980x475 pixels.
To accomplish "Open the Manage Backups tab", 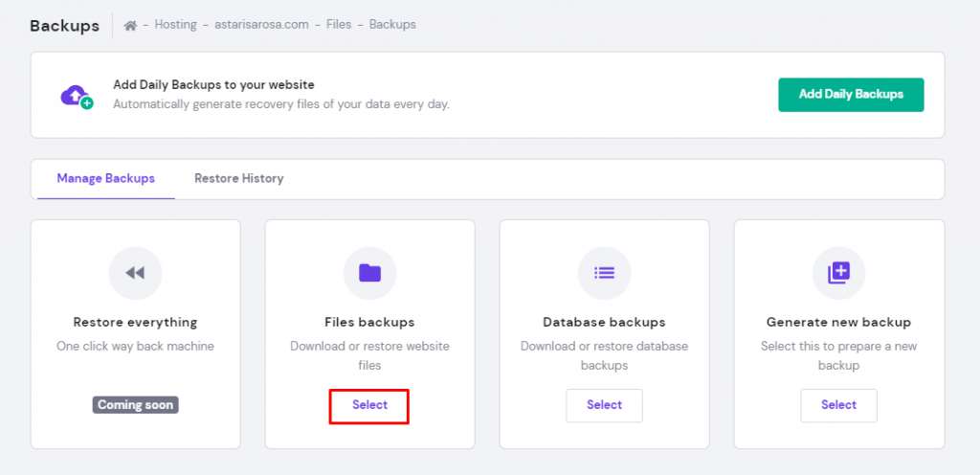I will coord(105,179).
